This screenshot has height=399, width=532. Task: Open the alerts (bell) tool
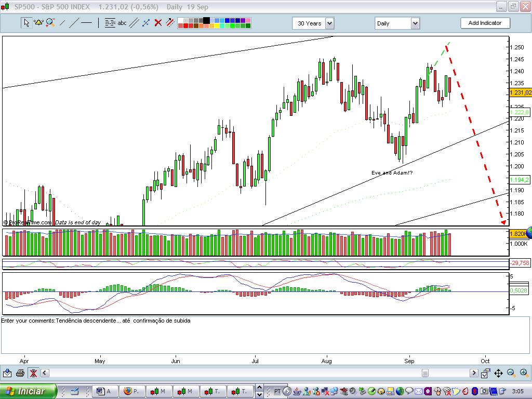point(38,22)
